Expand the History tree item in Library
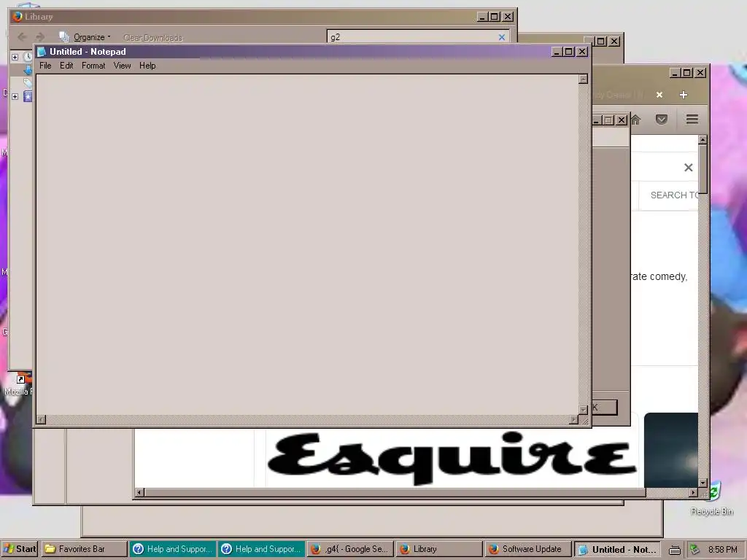 (15, 57)
